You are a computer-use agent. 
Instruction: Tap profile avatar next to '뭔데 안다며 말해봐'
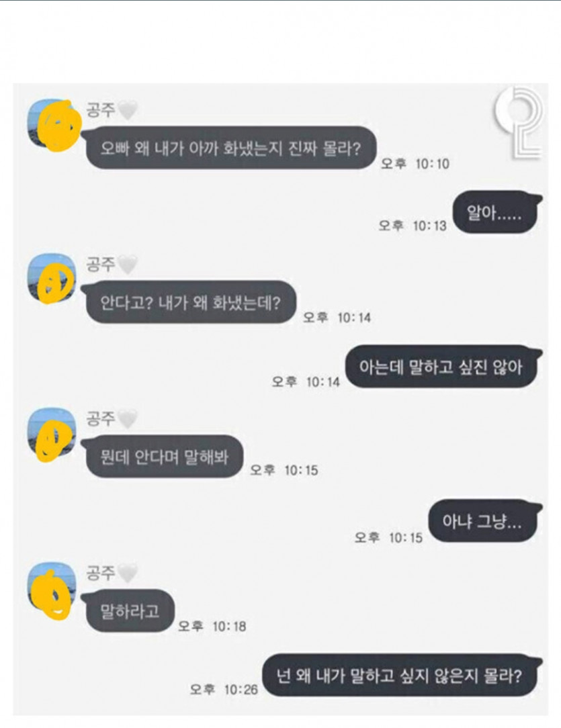[52, 433]
